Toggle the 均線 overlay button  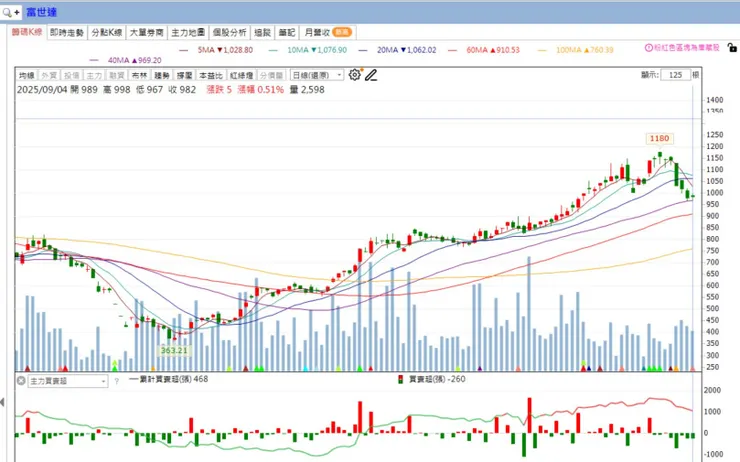coord(26,76)
